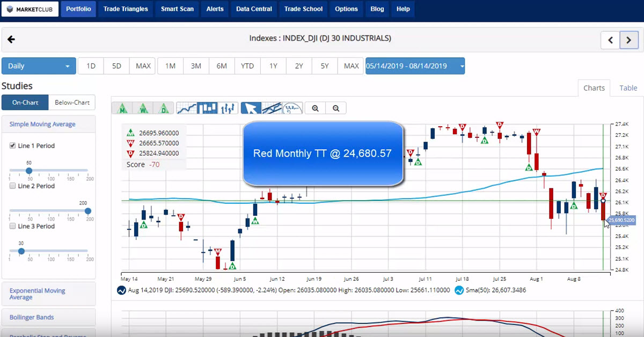Select the Daily trade triangle icon
The width and height of the screenshot is (644, 337).
pyautogui.click(x=163, y=107)
